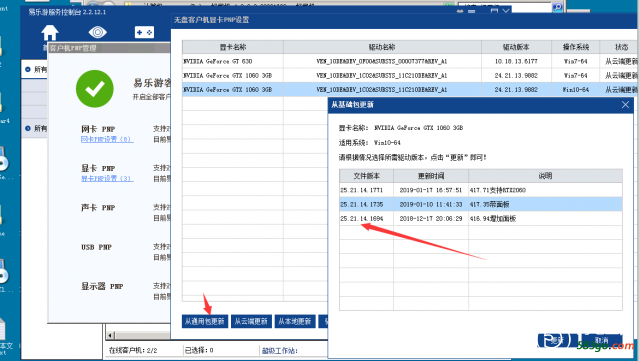Click the green checkmark status icon
This screenshot has height=361, width=640.
pos(95,88)
